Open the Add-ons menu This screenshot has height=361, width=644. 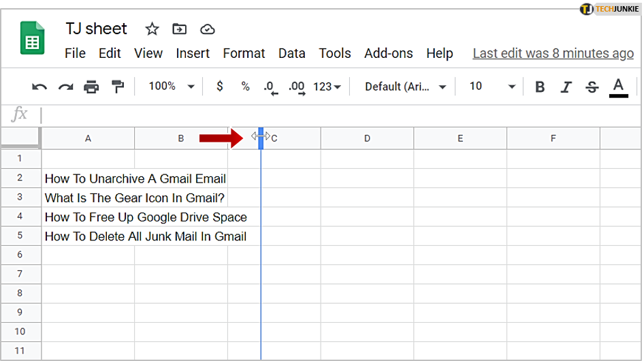(389, 53)
